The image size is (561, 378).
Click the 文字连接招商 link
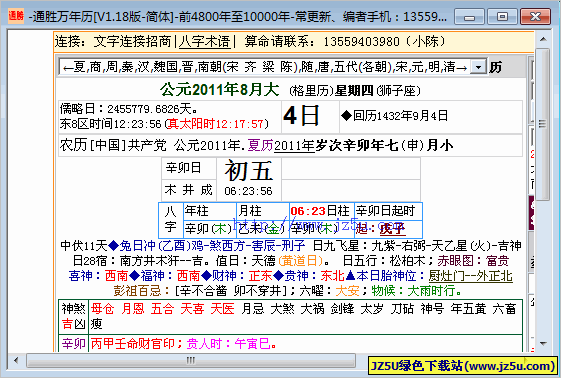[132, 41]
